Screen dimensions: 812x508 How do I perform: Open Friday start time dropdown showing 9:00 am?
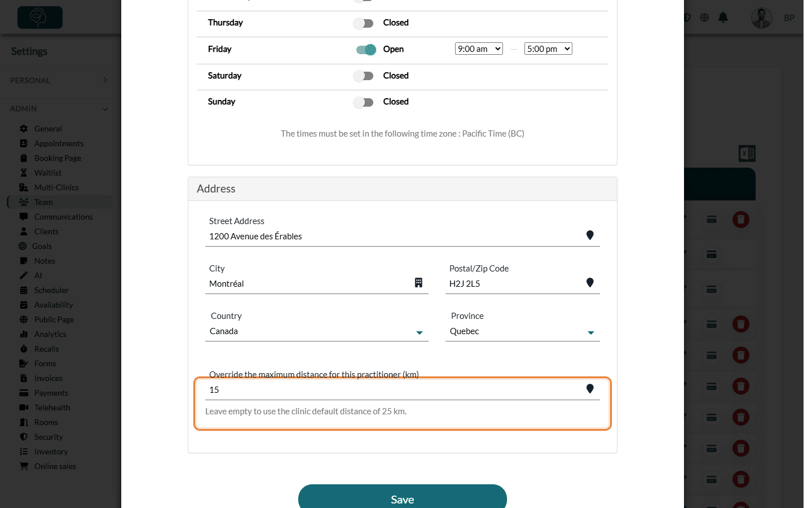(x=479, y=49)
